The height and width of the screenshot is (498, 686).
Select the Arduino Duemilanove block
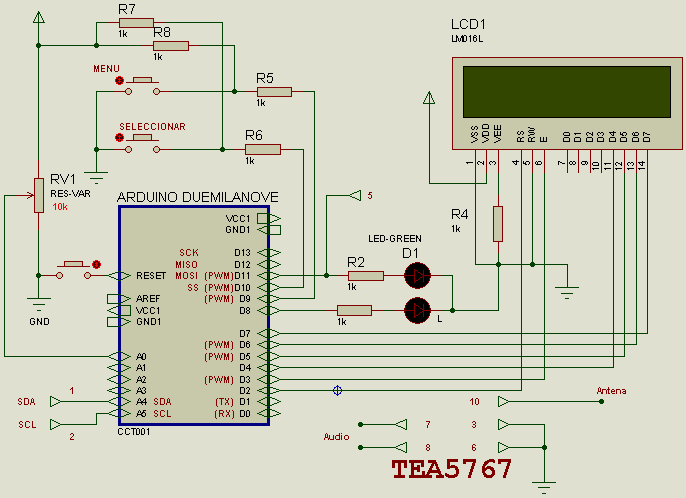pos(194,316)
